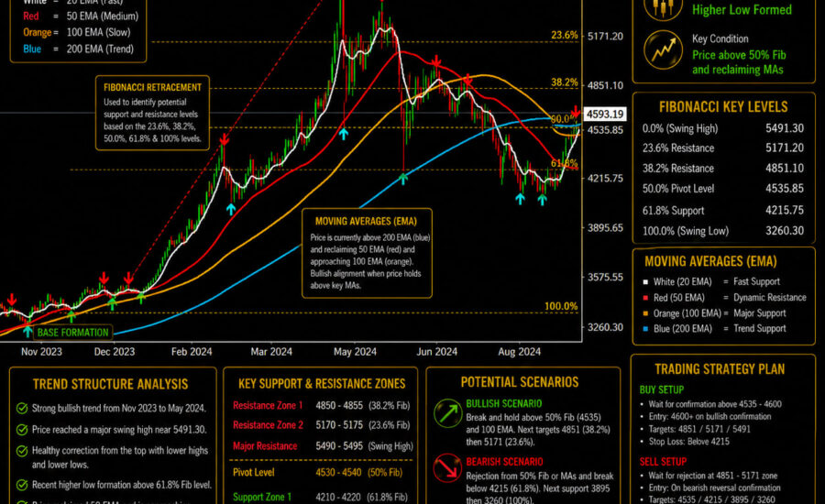Open the KEY SUPPORT & RESISTANCE ZONES heading

coord(322,384)
